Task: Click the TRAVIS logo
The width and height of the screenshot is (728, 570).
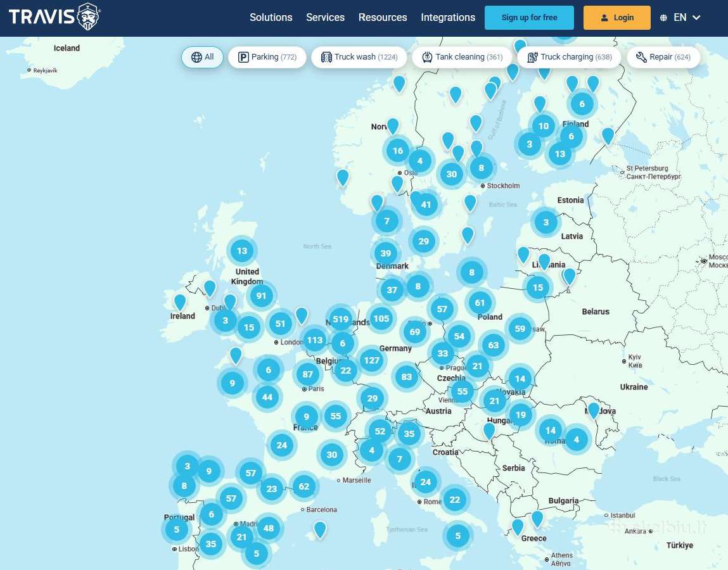Action: point(54,16)
